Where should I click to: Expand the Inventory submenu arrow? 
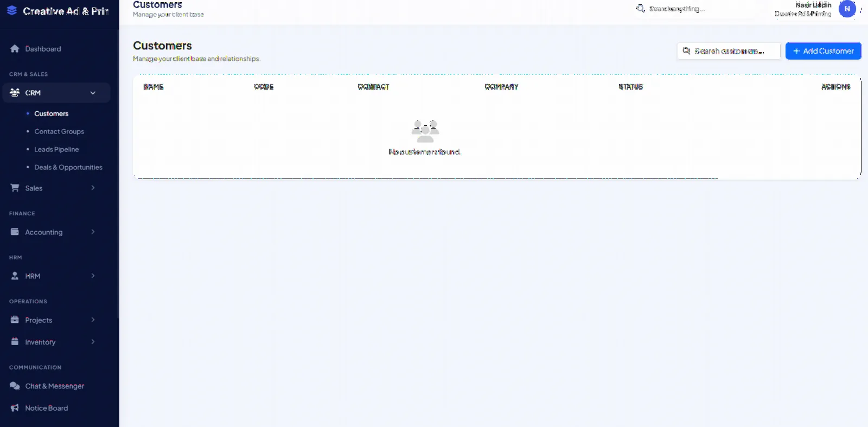point(93,342)
